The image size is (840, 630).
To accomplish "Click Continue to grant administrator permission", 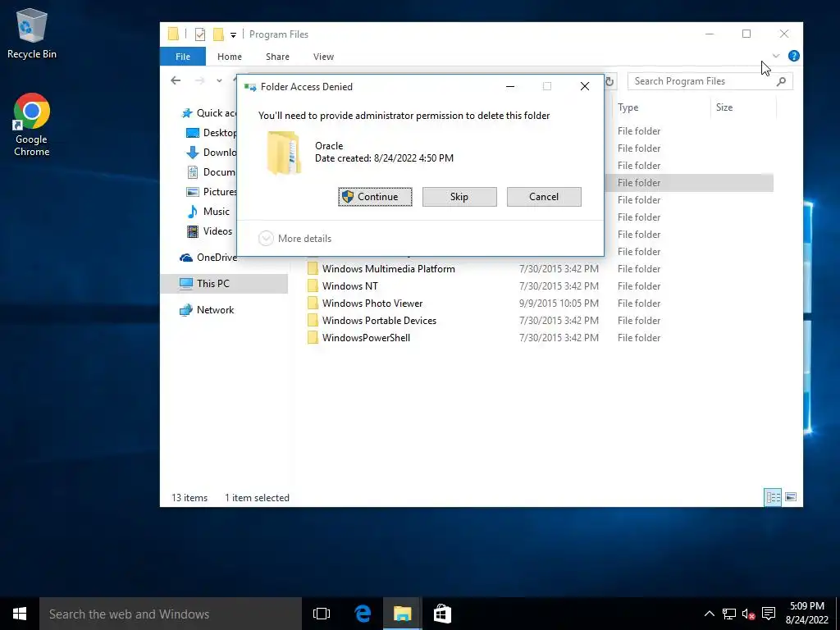I will click(x=375, y=197).
